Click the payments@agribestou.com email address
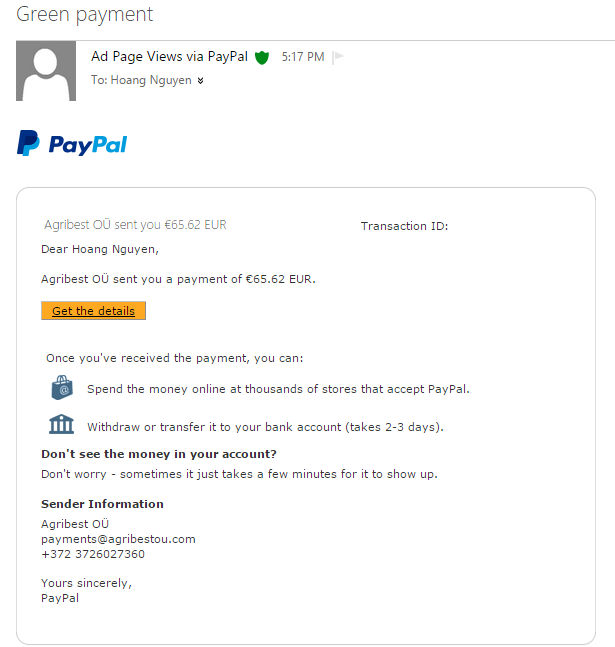 (x=118, y=539)
